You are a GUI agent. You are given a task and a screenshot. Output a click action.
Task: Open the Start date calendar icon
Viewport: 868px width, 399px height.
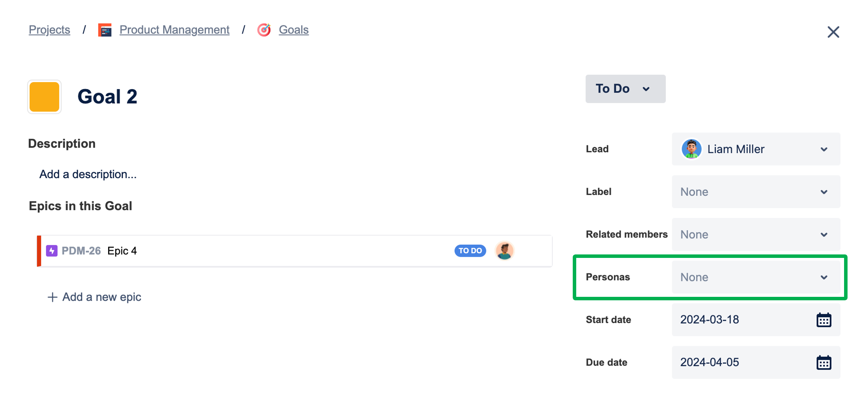coord(824,320)
